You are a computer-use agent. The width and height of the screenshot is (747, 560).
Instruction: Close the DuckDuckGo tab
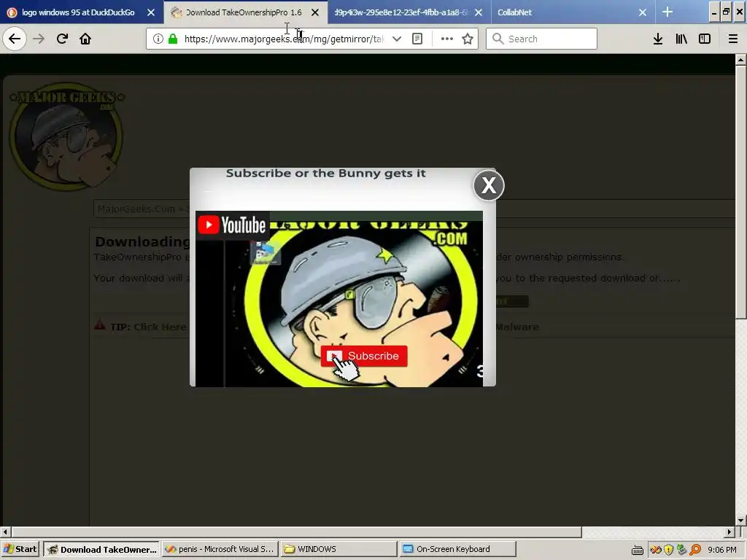[x=151, y=12]
